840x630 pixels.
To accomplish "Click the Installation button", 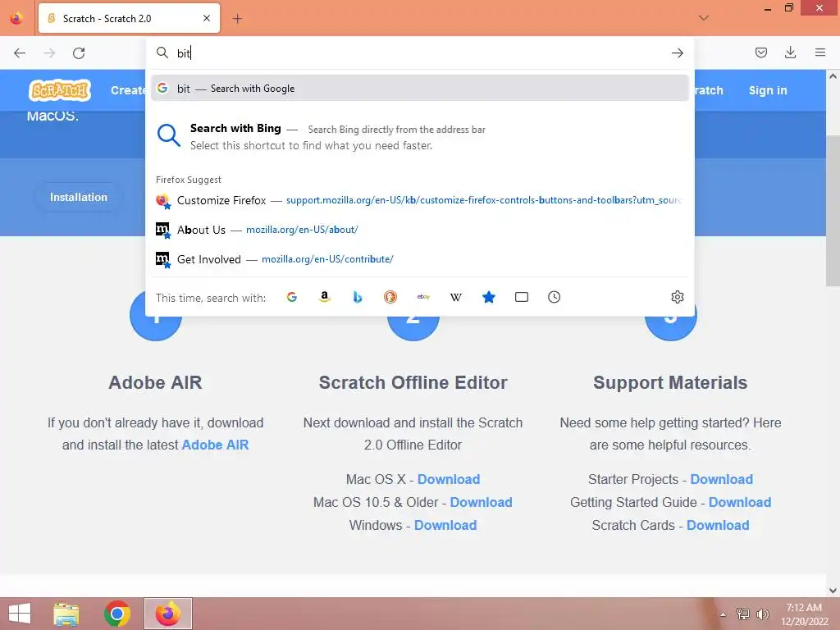I will click(79, 197).
